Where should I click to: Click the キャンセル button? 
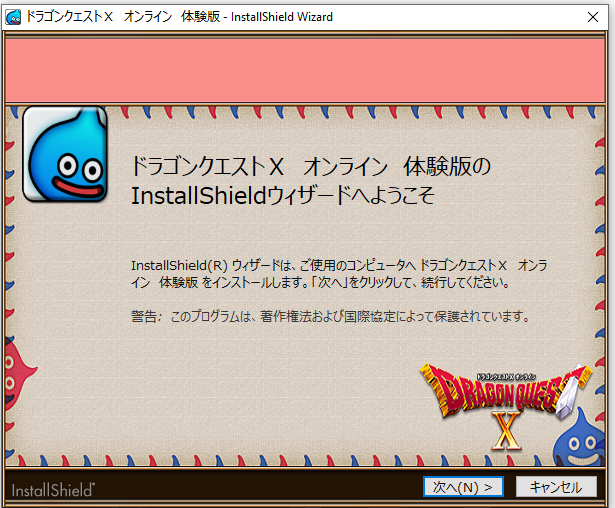tap(556, 487)
